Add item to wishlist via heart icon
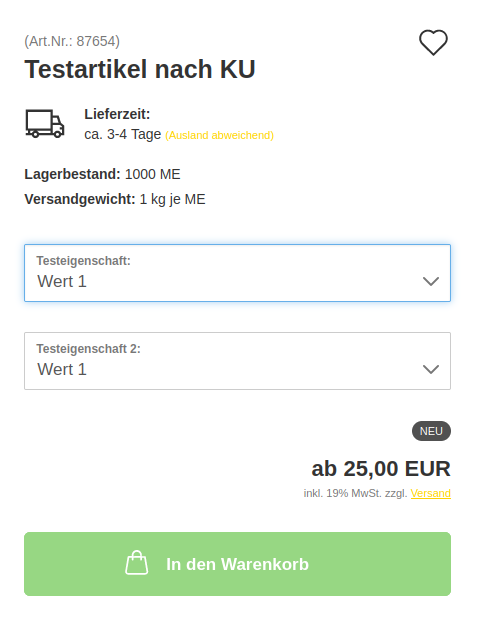480x627 pixels. pyautogui.click(x=433, y=42)
